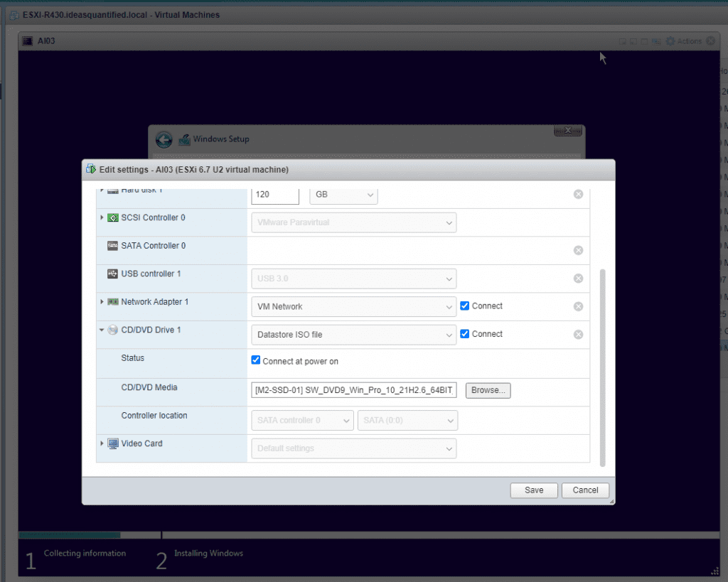Click the Collecting information step text
The width and height of the screenshot is (728, 582).
click(85, 554)
